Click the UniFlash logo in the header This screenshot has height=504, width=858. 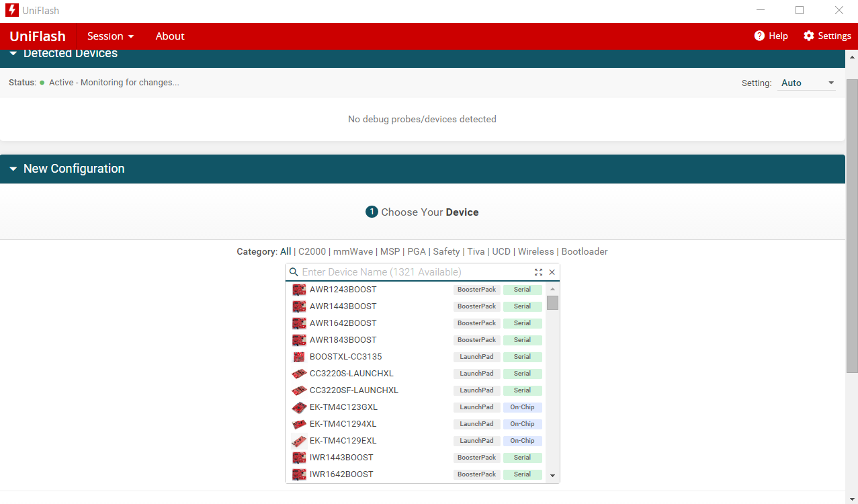point(38,36)
